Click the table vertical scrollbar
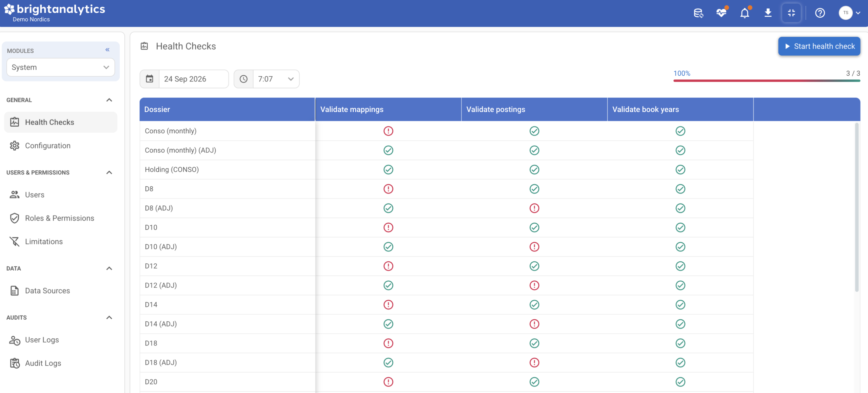 [x=857, y=207]
